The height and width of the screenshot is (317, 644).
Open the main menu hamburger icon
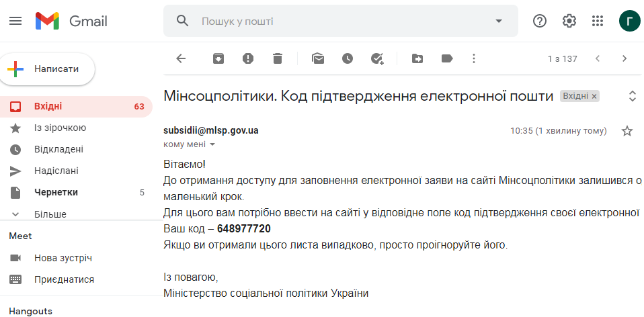[x=15, y=21]
